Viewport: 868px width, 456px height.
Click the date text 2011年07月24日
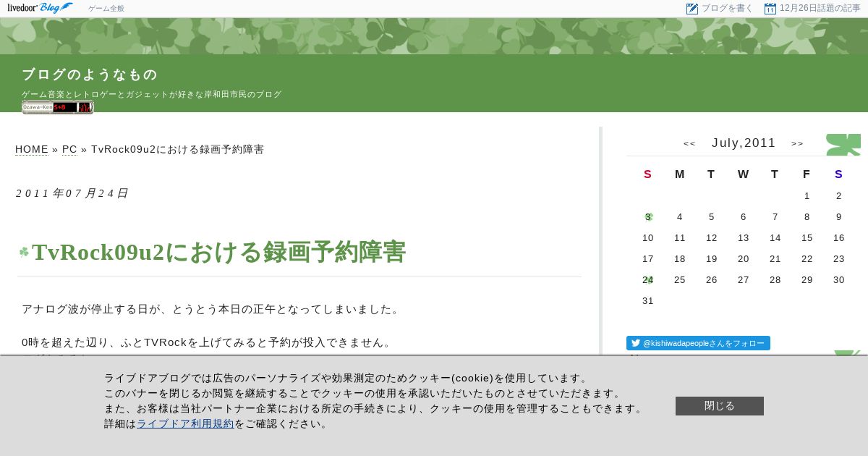(72, 193)
